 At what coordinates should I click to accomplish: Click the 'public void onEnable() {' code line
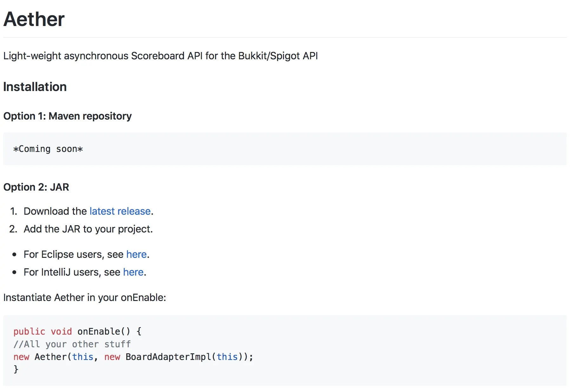click(77, 331)
